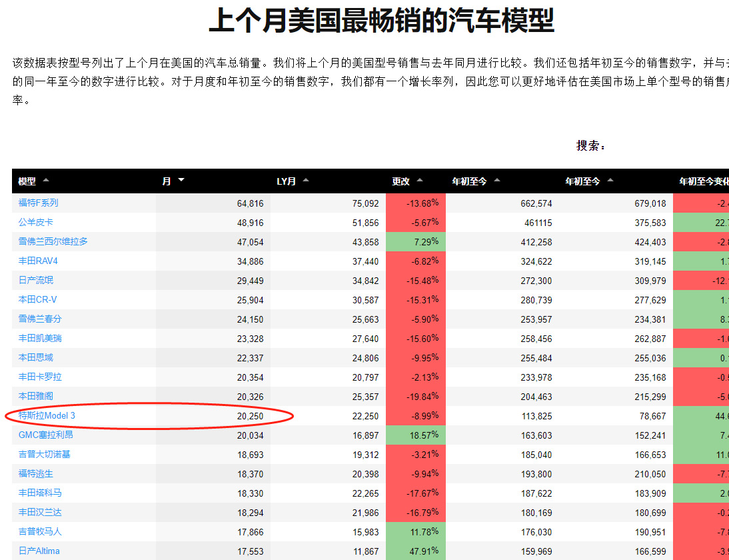The image size is (729, 560).
Task: Click the 搜索 label
Action: coord(591,145)
